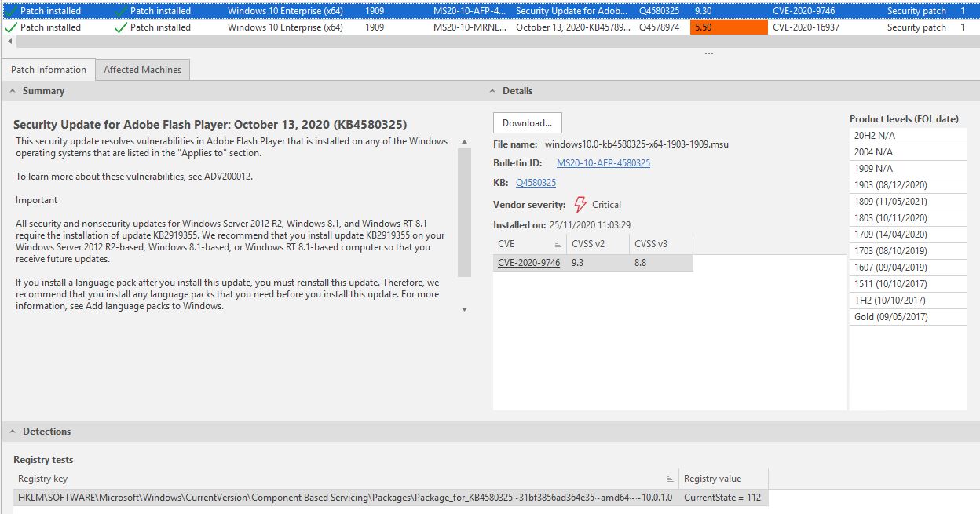Select the Patch Information tab
The width and height of the screenshot is (980, 514).
(x=49, y=70)
